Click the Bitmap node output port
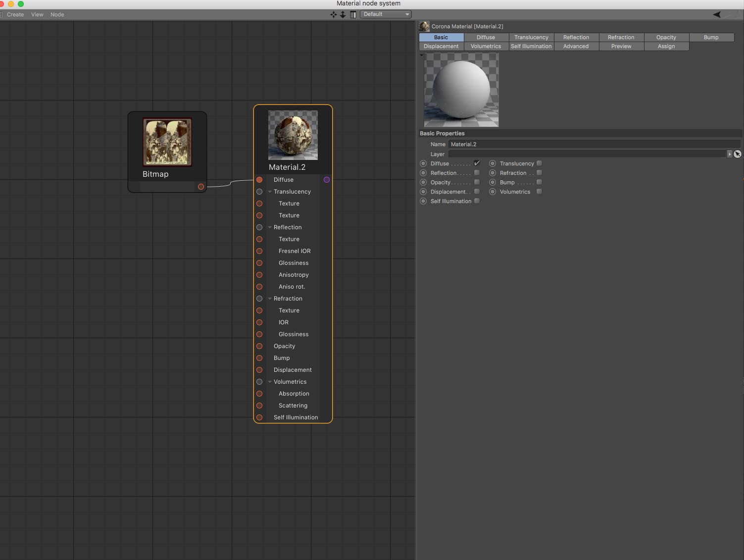 200,187
